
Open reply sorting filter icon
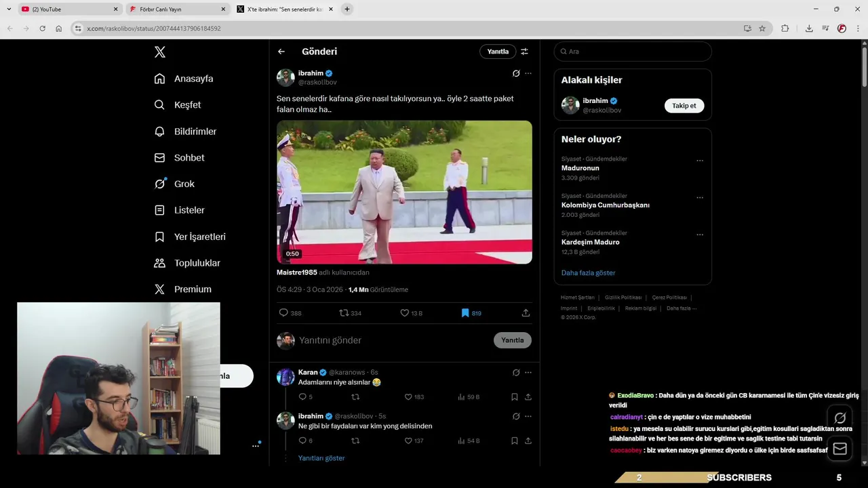pos(524,52)
